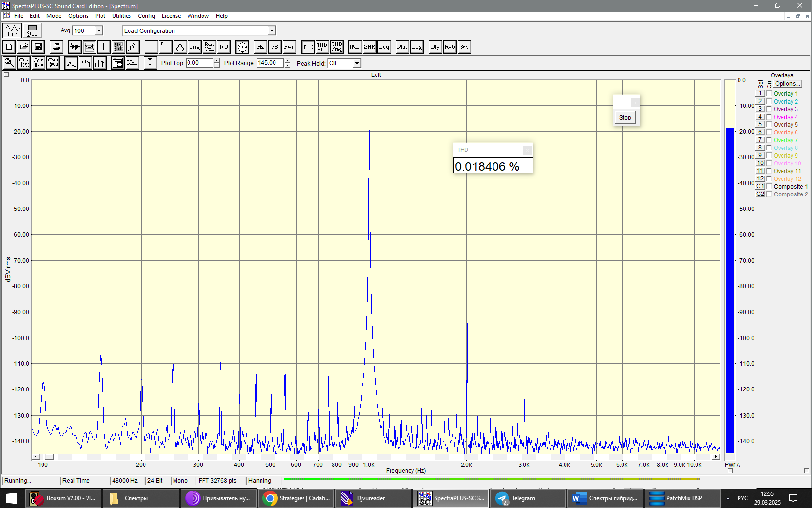Toggle the Pwr power utility icon
Screen dimensions: 812x508
[x=289, y=47]
